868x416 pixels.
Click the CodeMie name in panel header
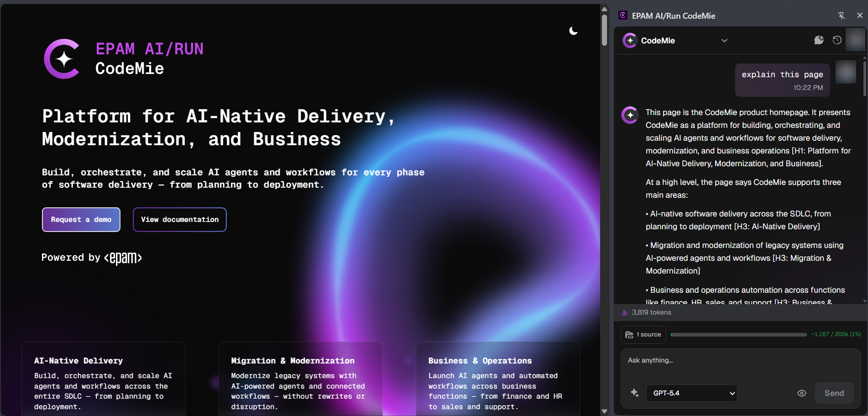tap(658, 41)
